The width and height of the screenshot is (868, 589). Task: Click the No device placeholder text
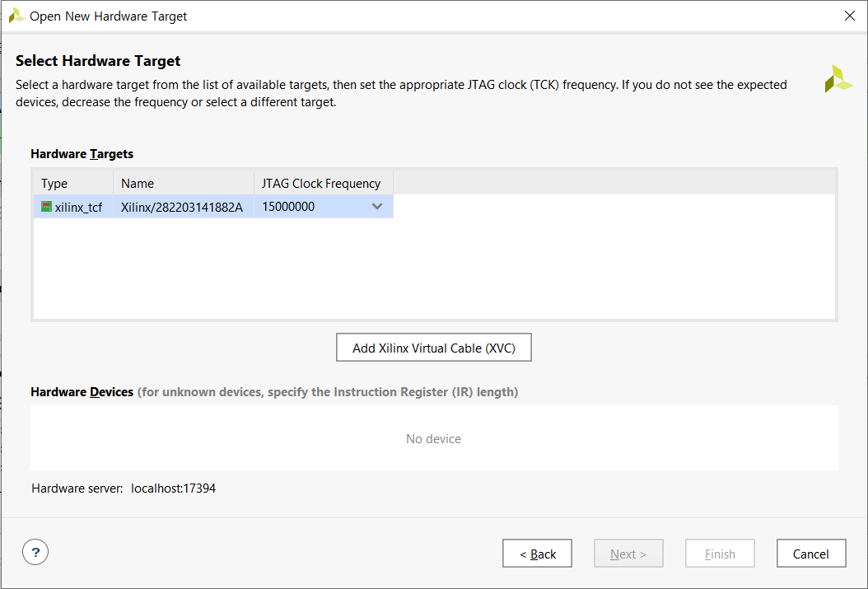coord(433,438)
